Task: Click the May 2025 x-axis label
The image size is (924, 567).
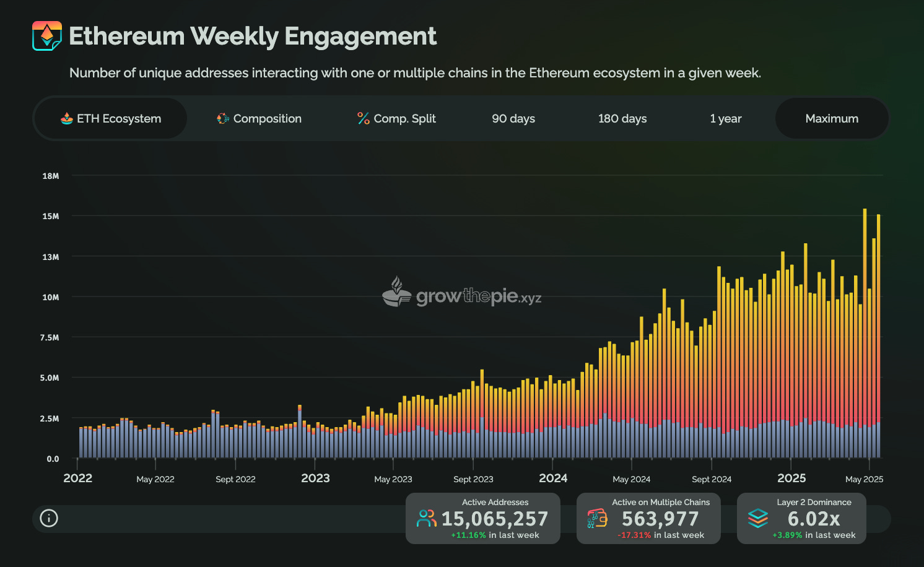Action: click(x=865, y=479)
